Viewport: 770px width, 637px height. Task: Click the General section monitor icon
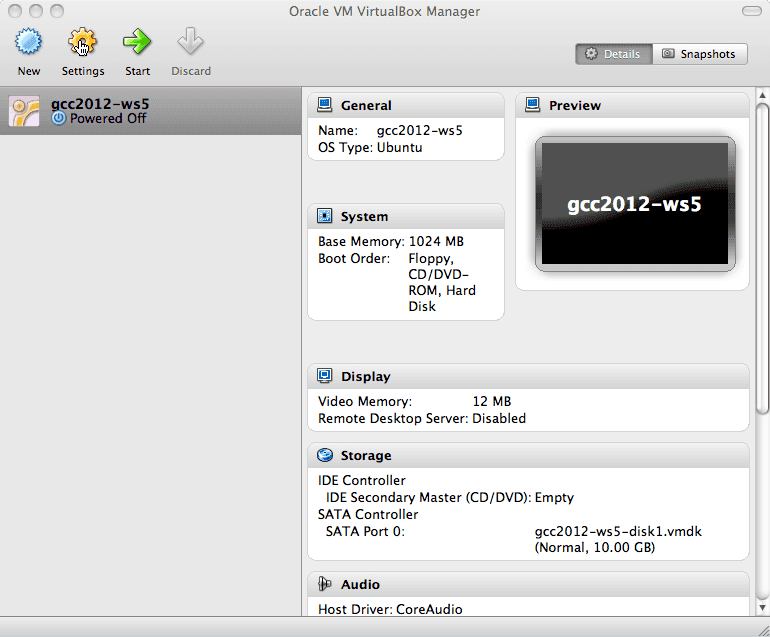coord(324,105)
